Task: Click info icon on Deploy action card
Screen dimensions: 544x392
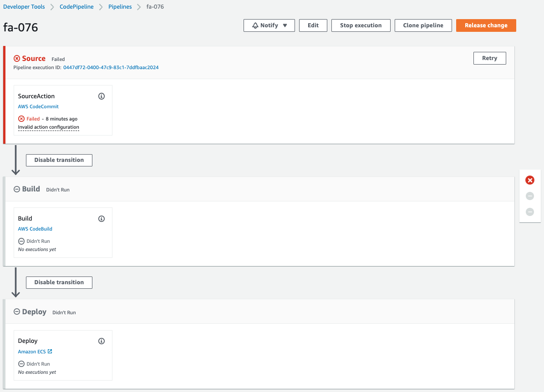Action: click(x=102, y=341)
